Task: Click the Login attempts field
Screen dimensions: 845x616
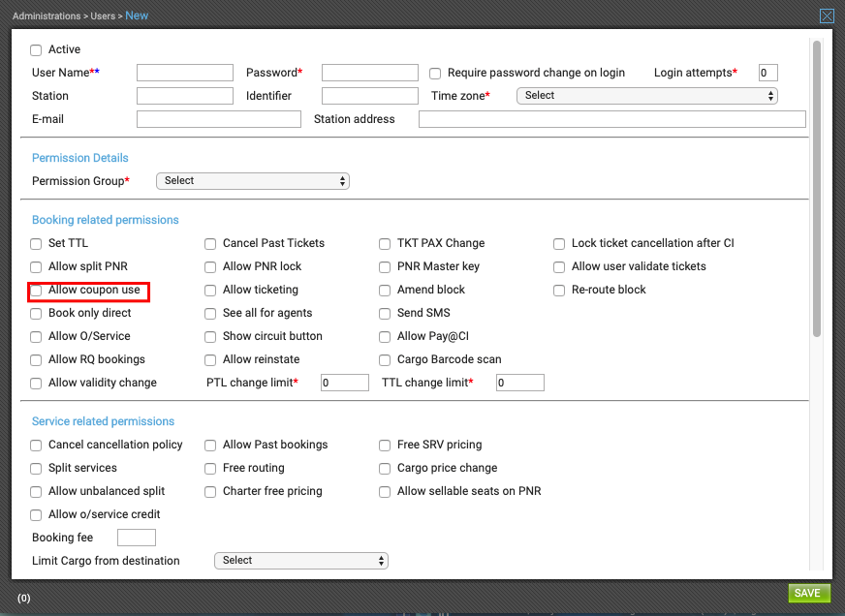Action: (767, 73)
